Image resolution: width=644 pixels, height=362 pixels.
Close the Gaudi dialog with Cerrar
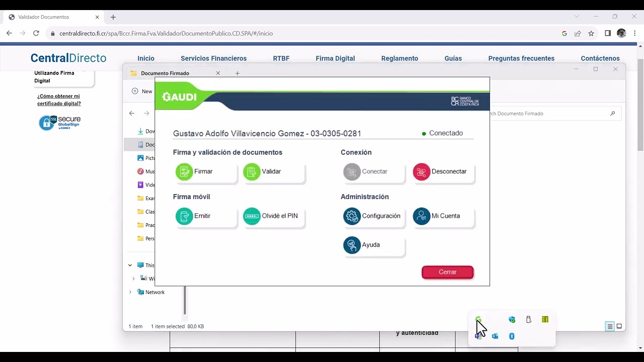pos(447,272)
